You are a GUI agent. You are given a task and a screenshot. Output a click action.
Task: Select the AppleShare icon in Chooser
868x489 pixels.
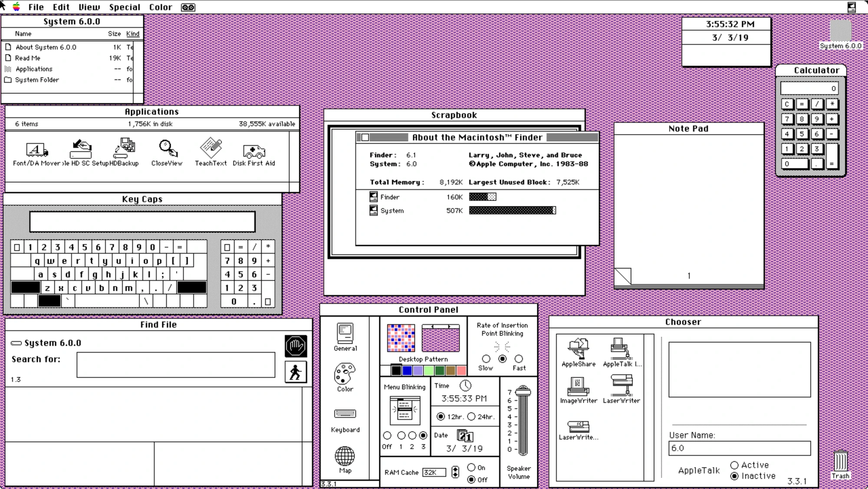coord(578,349)
